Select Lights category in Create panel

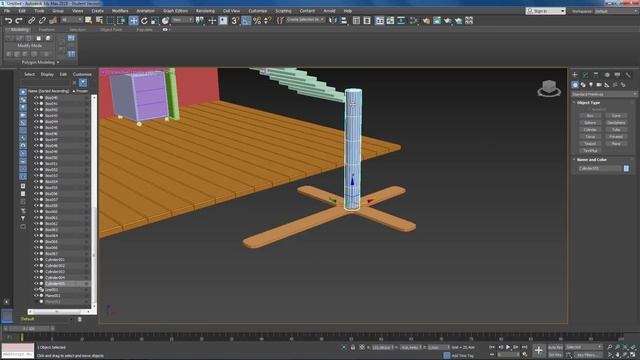(x=591, y=85)
